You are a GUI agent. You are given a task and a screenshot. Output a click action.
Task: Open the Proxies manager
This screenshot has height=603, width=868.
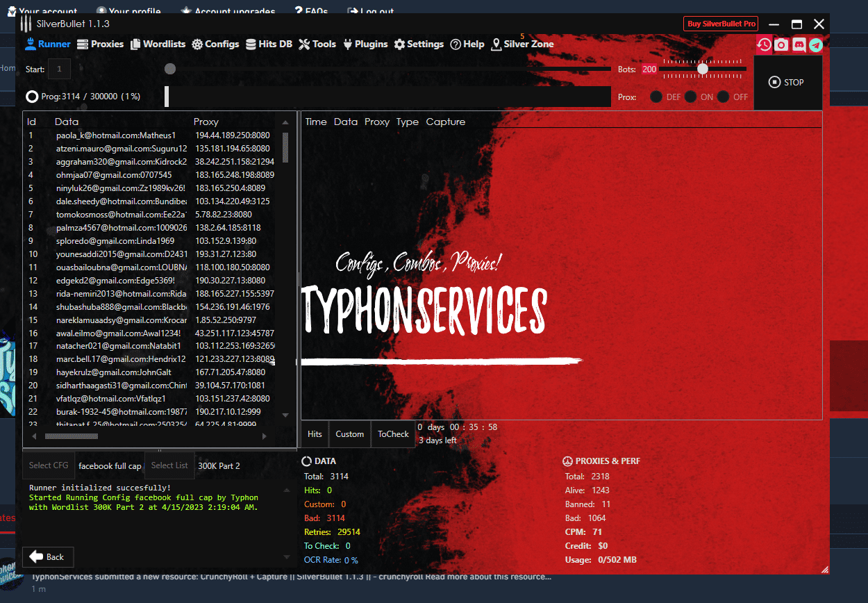click(x=100, y=44)
